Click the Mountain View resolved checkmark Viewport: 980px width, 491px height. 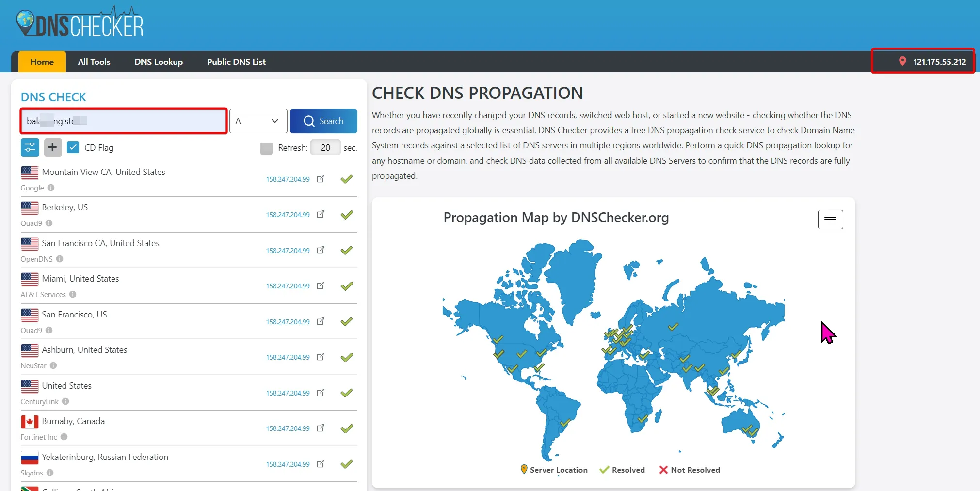347,179
